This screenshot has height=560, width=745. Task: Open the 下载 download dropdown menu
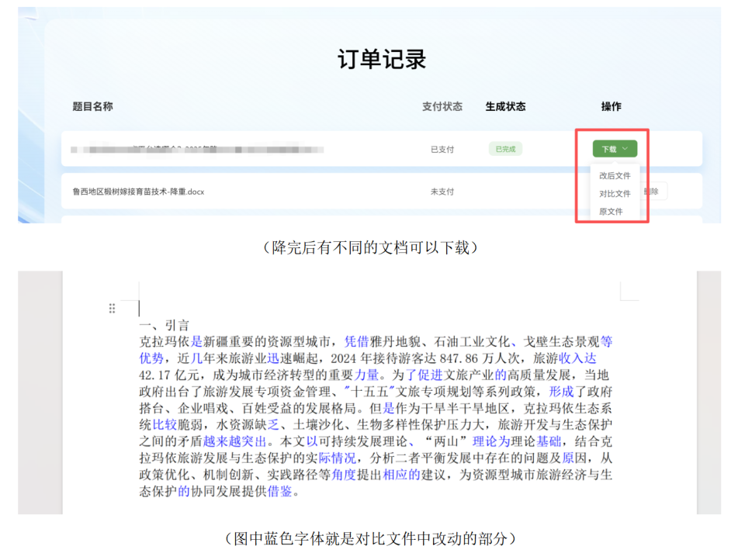(x=614, y=148)
